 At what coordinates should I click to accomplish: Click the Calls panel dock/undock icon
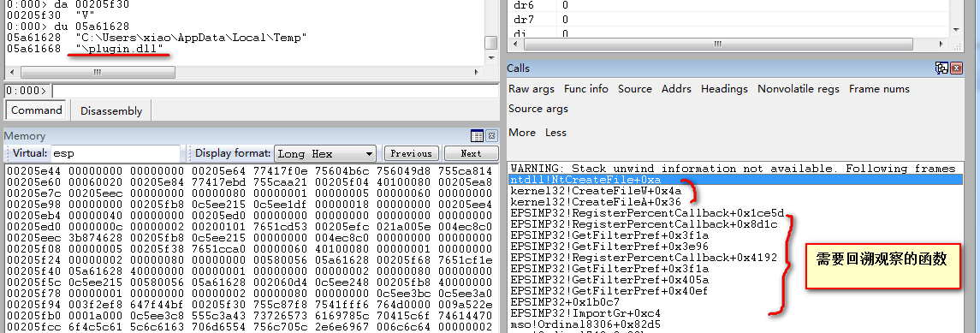click(941, 68)
